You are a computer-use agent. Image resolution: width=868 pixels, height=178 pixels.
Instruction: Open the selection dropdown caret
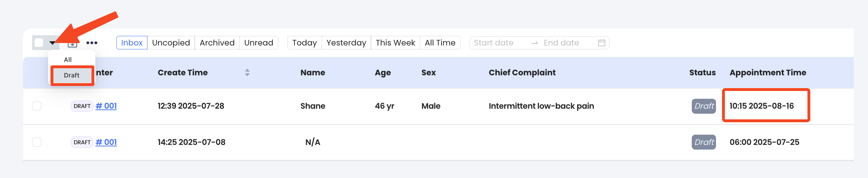tap(52, 43)
